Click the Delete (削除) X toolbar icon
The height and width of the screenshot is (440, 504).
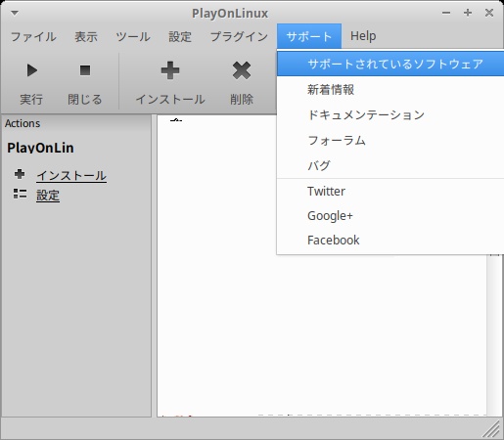click(x=242, y=70)
